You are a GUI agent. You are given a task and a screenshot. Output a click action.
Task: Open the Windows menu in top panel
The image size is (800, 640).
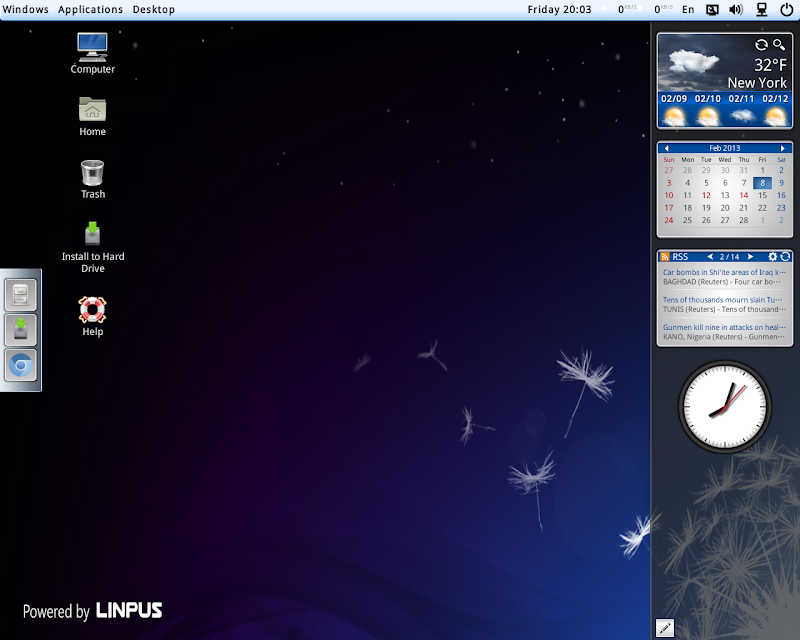coord(25,9)
